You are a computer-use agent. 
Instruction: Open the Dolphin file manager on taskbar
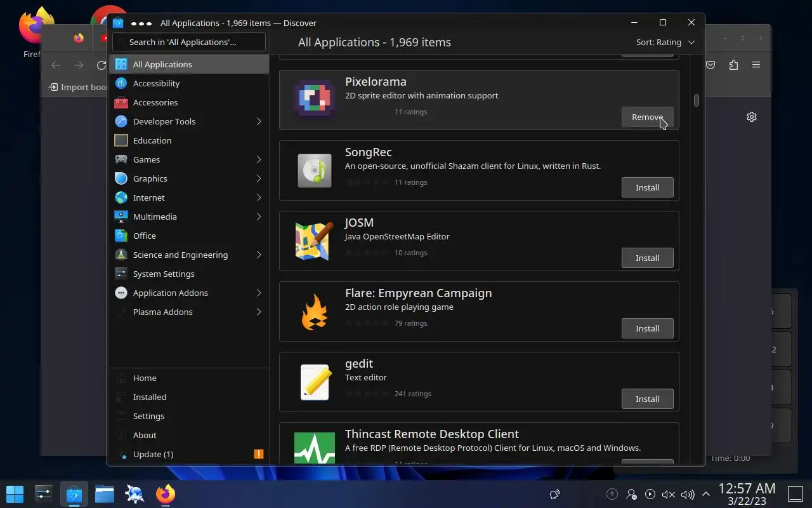click(x=105, y=493)
